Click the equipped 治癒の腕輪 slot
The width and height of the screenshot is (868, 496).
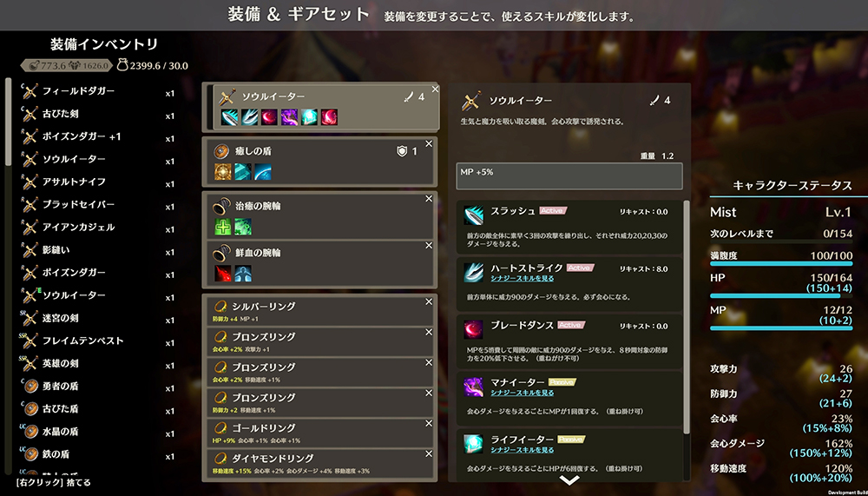(x=319, y=217)
